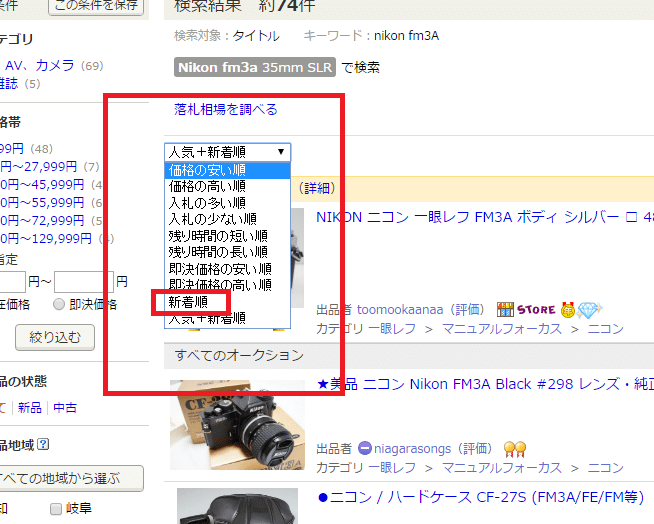Click マニュアルフォーカス link under toomookaanaa

point(502,329)
